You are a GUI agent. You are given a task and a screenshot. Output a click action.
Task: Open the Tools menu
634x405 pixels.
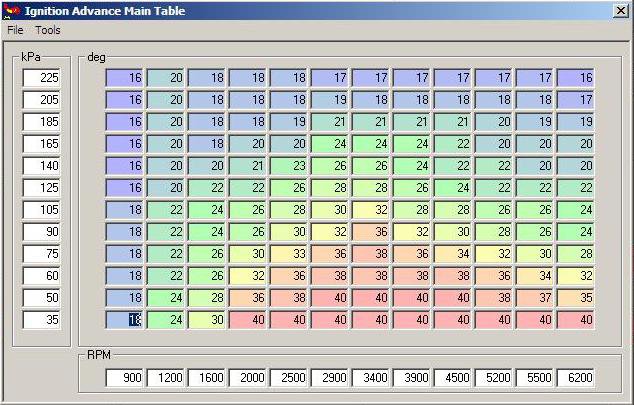point(48,30)
